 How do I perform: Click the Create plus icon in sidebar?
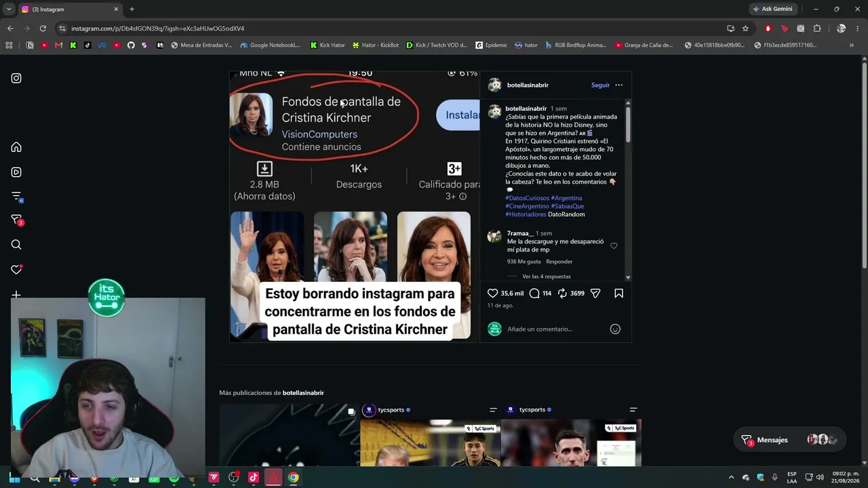[16, 294]
